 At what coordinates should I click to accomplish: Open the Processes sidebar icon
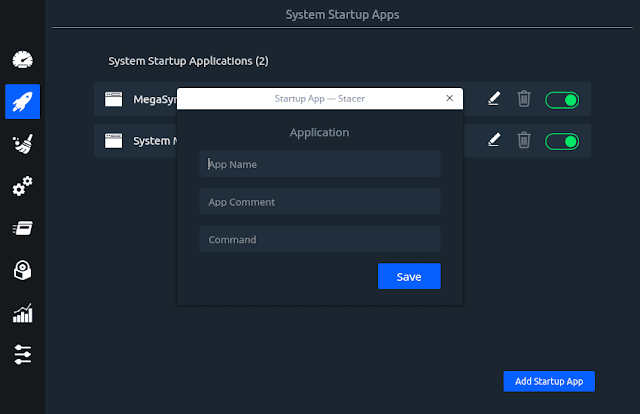(x=22, y=228)
